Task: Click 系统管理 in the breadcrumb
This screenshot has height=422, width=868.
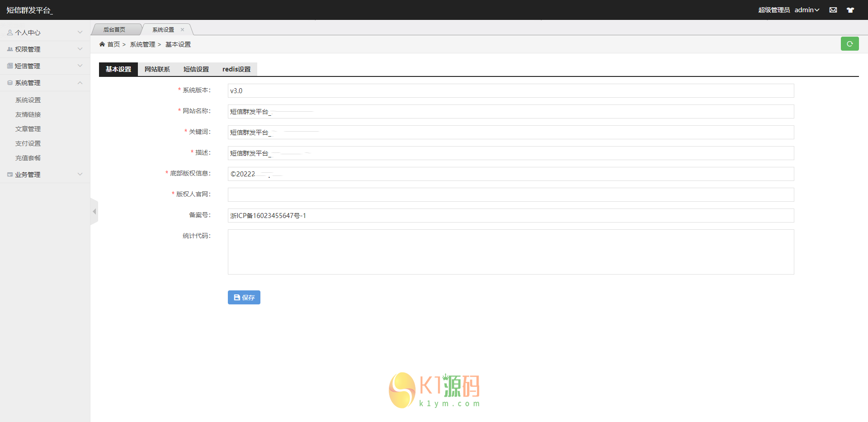Action: click(x=142, y=44)
